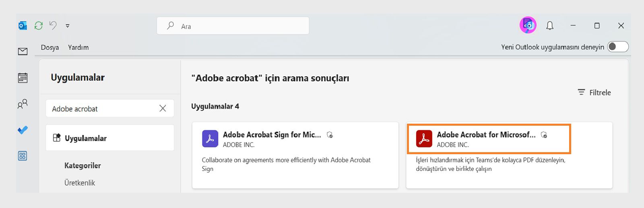Click the arama sonuçları results heading
Screen dimensions: 644x208
(270, 78)
